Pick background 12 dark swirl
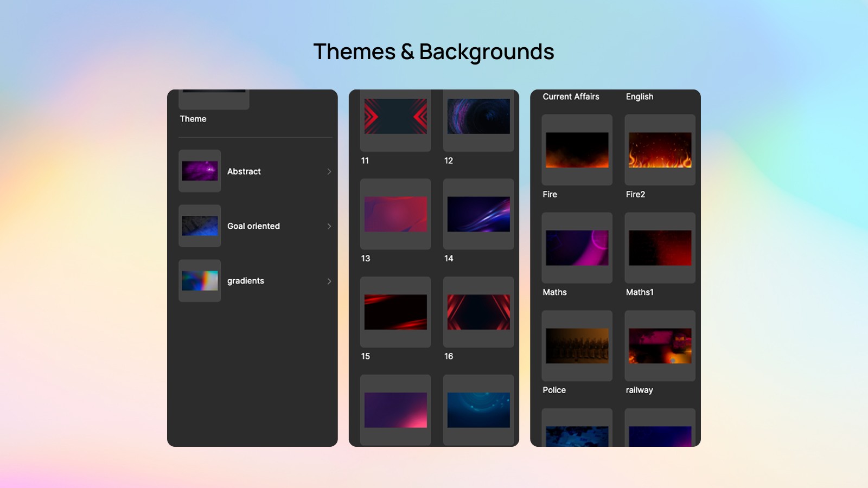This screenshot has height=488, width=868. (478, 117)
